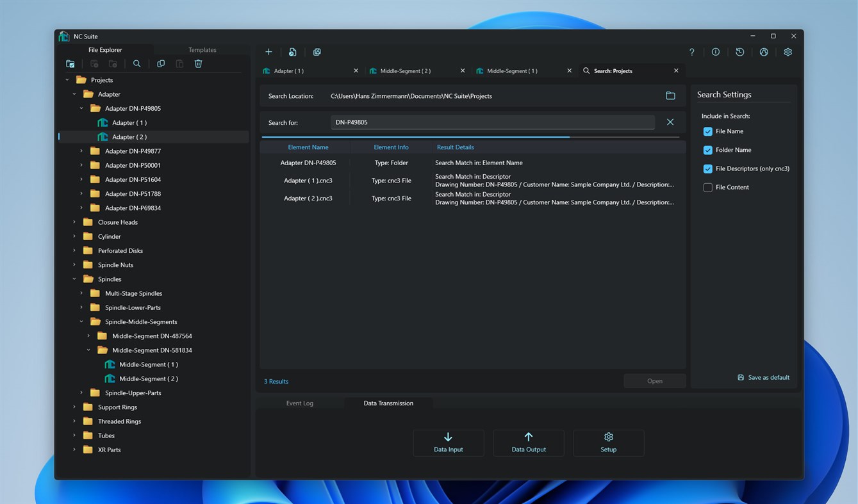Open the Event Log tab
The height and width of the screenshot is (504, 858).
tap(300, 403)
